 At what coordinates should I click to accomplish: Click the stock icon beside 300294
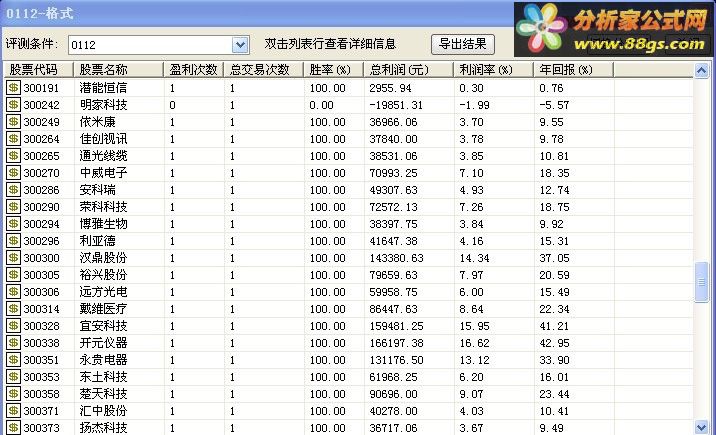pyautogui.click(x=13, y=224)
